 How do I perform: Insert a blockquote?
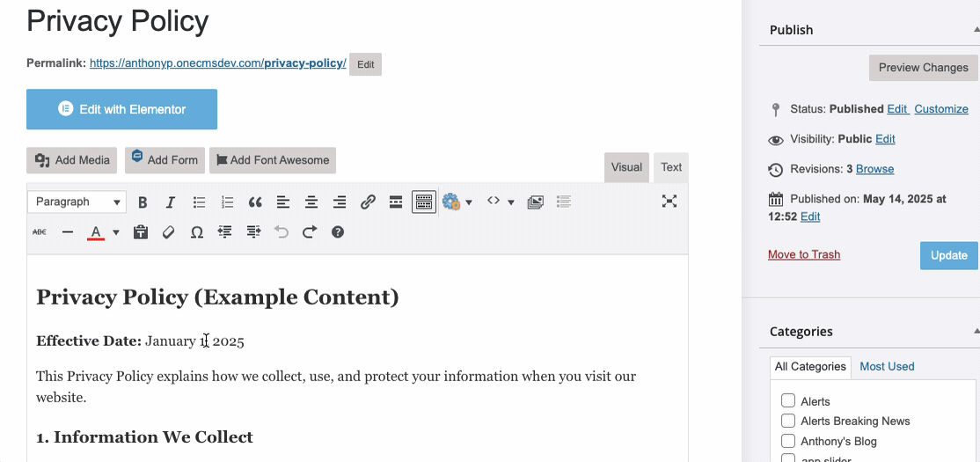coord(255,202)
